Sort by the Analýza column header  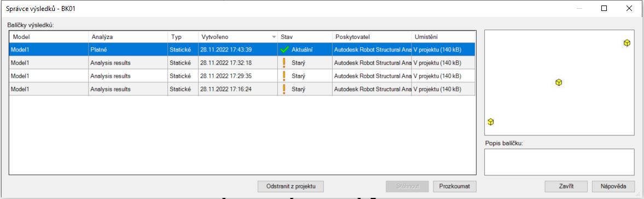128,37
